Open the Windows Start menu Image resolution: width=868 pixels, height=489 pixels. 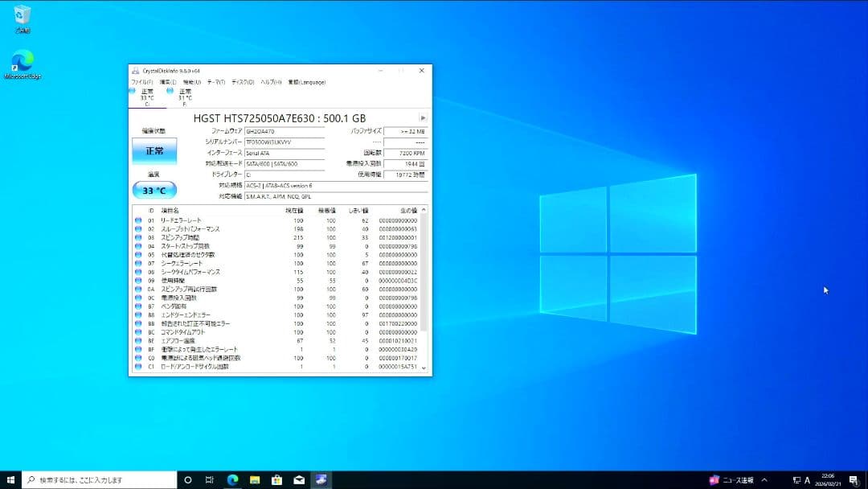click(10, 479)
